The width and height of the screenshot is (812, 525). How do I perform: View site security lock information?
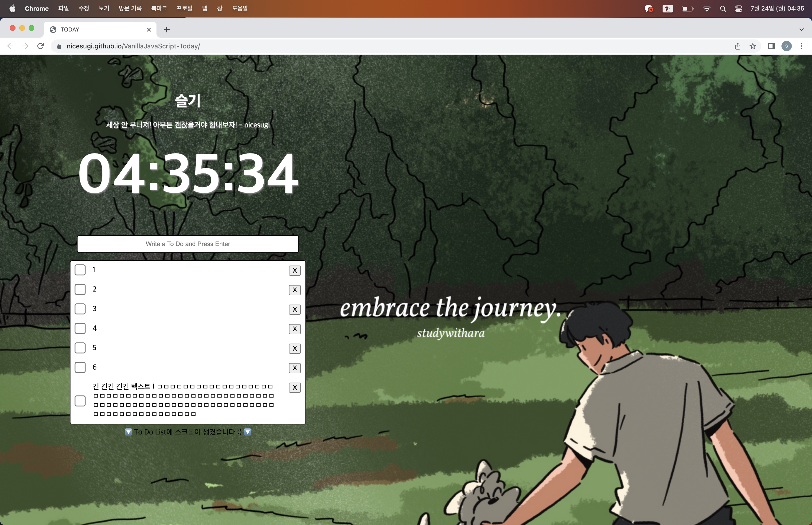pos(59,46)
